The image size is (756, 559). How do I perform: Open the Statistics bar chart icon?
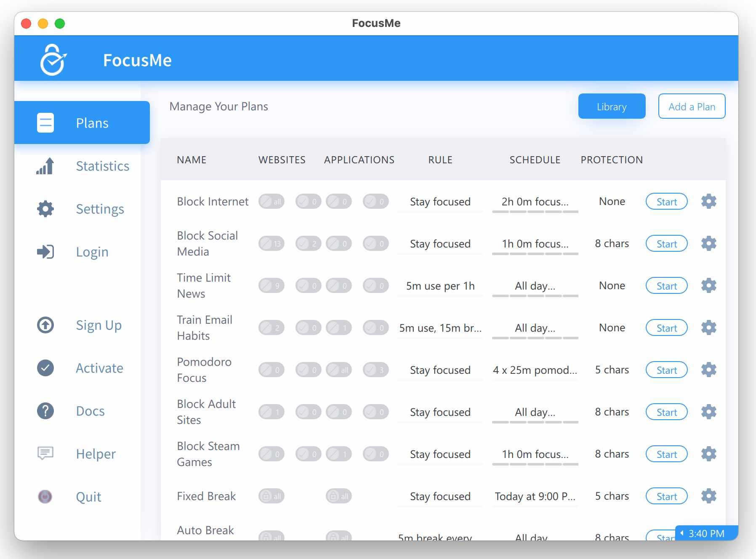[x=45, y=166]
